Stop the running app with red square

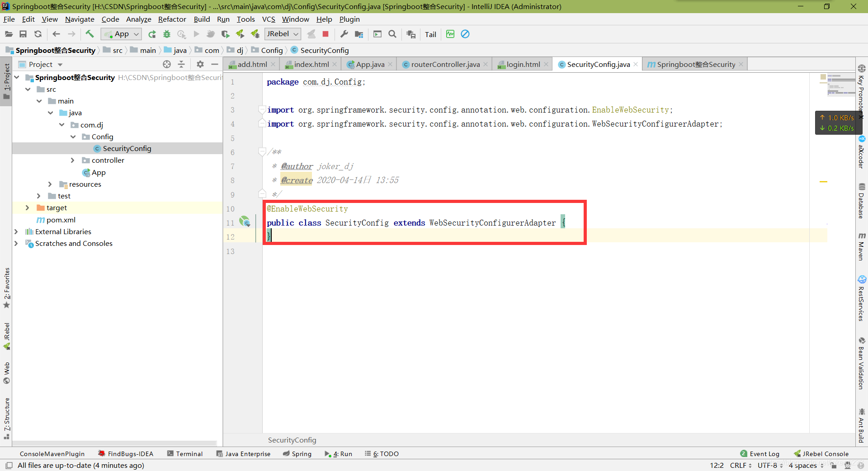click(325, 34)
